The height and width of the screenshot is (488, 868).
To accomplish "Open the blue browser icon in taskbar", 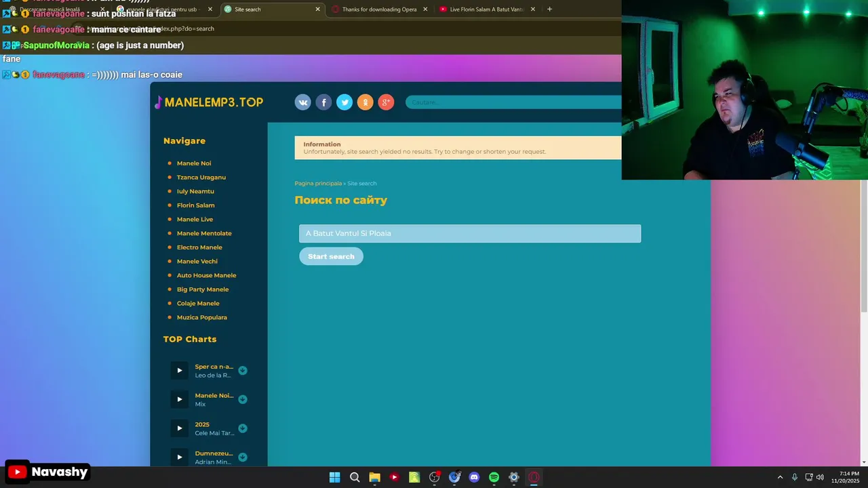I will click(454, 477).
